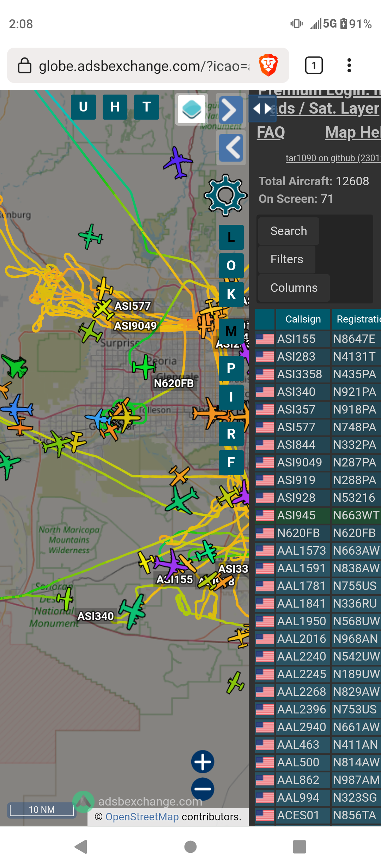Open the Filters panel
Screen dimensions: 381x868
click(287, 259)
